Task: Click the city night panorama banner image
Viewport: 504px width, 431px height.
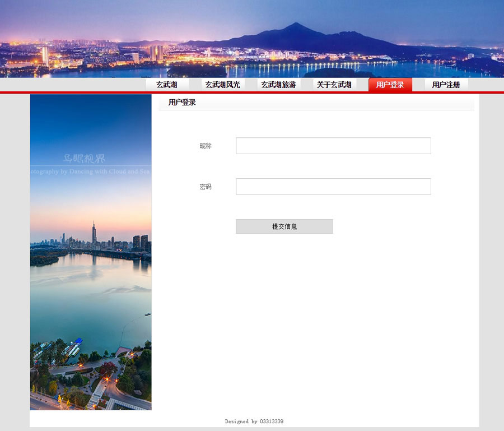Action: click(x=252, y=39)
